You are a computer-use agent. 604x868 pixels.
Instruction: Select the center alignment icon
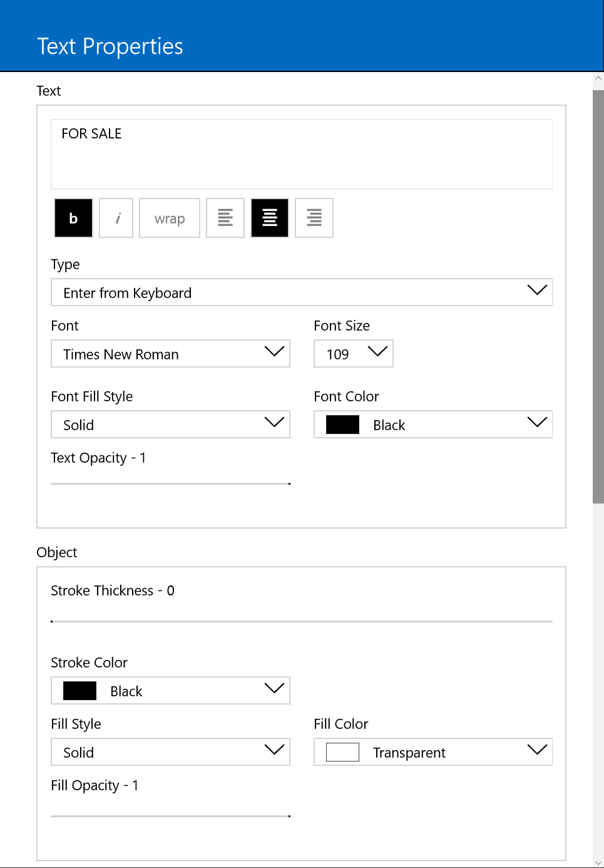pos(270,218)
